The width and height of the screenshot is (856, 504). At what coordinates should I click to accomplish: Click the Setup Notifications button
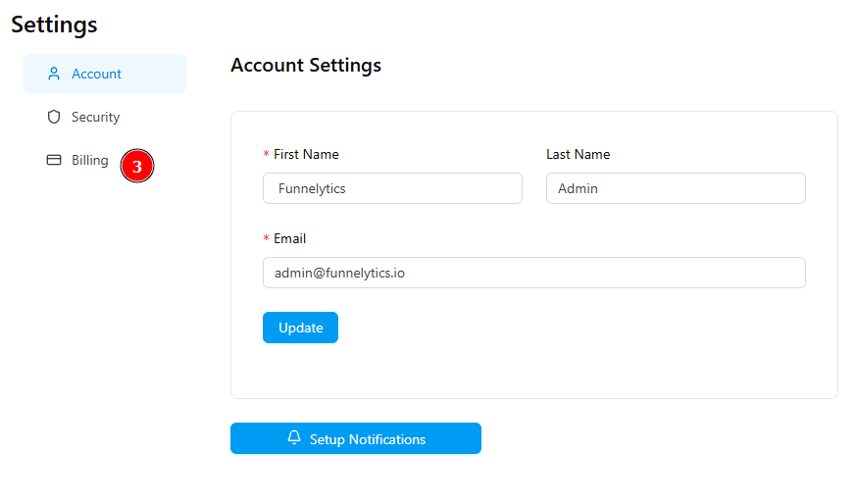pyautogui.click(x=356, y=438)
